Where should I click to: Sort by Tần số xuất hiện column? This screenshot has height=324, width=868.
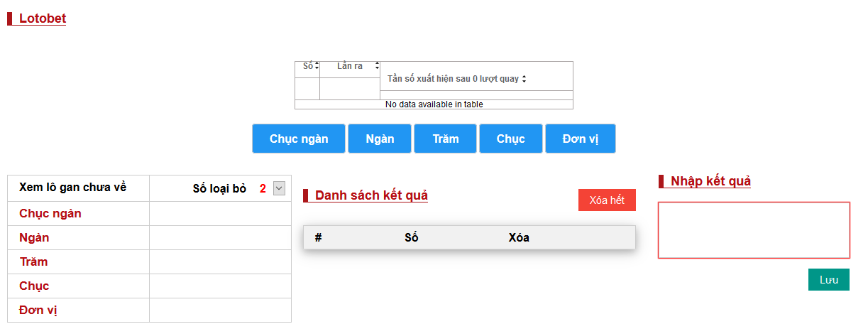coord(456,79)
